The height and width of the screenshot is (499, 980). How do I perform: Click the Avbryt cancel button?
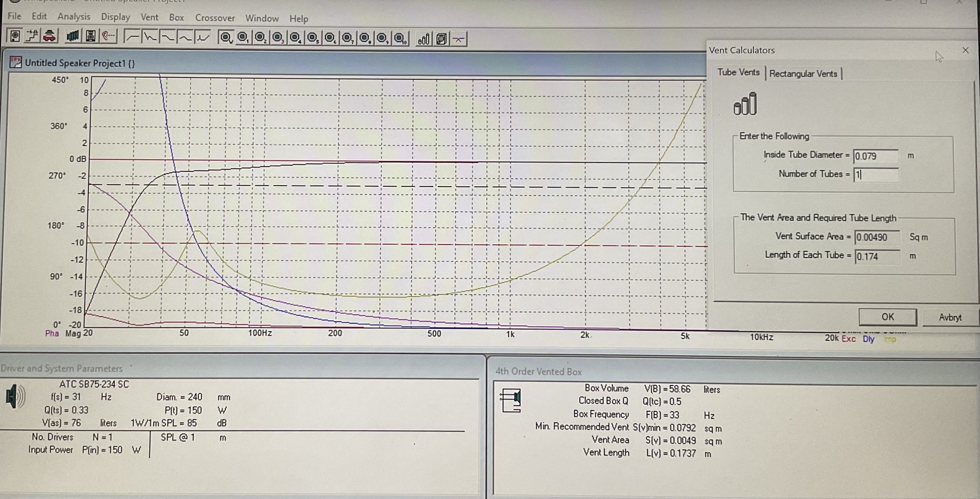950,317
